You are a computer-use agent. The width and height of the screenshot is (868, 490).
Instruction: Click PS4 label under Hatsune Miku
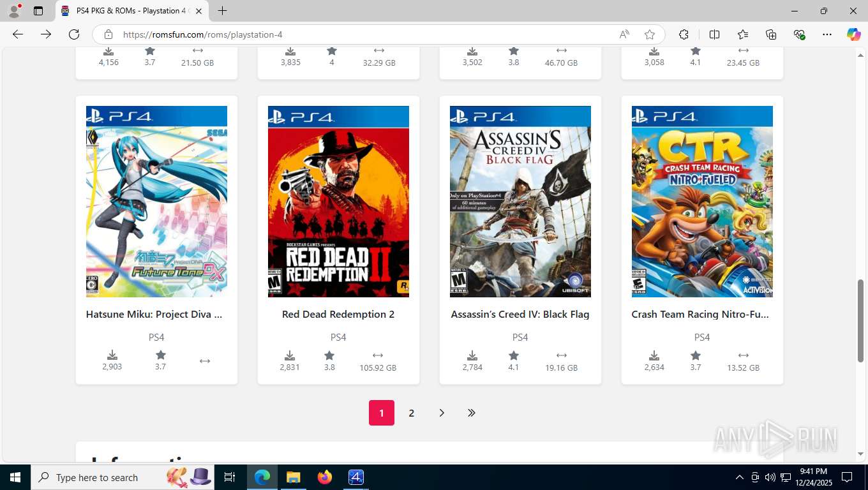[156, 337]
